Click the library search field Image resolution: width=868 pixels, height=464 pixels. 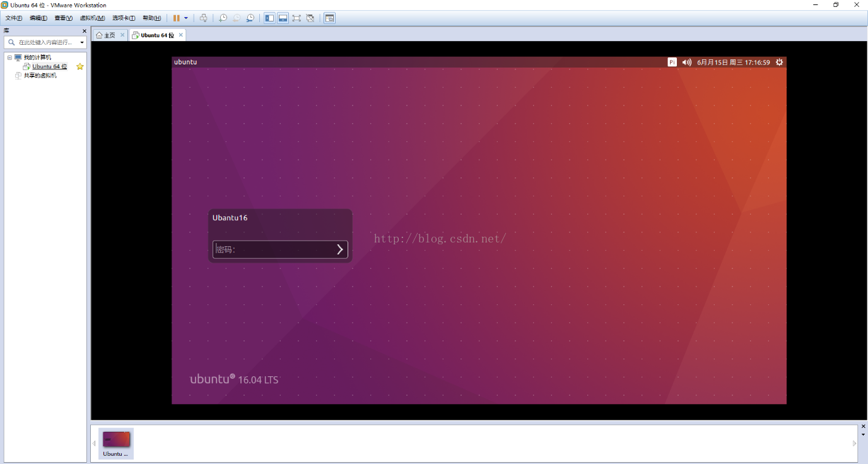[x=45, y=42]
